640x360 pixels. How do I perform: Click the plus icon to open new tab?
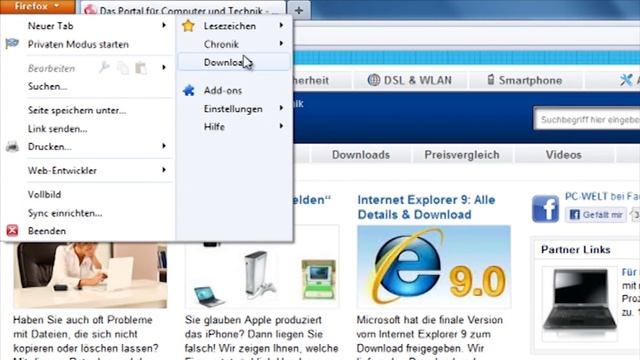(x=299, y=10)
